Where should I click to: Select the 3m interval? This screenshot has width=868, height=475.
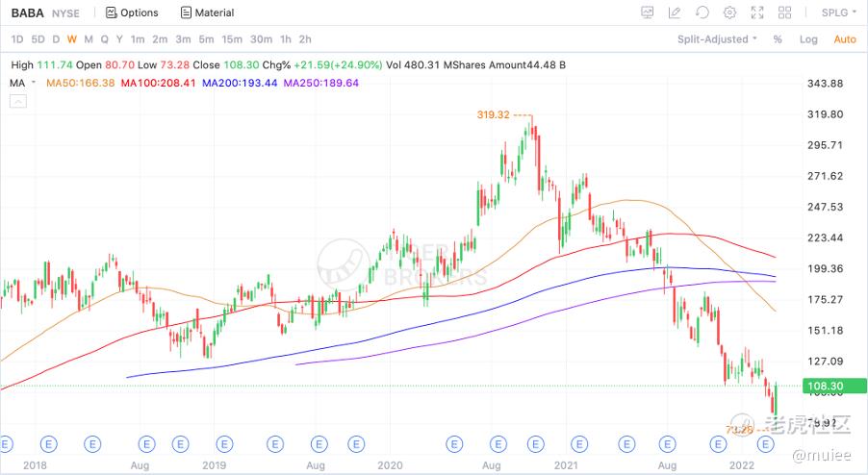(x=183, y=39)
